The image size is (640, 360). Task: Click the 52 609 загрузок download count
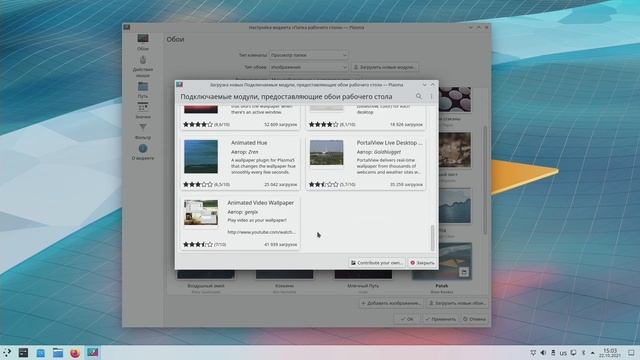[x=281, y=124]
